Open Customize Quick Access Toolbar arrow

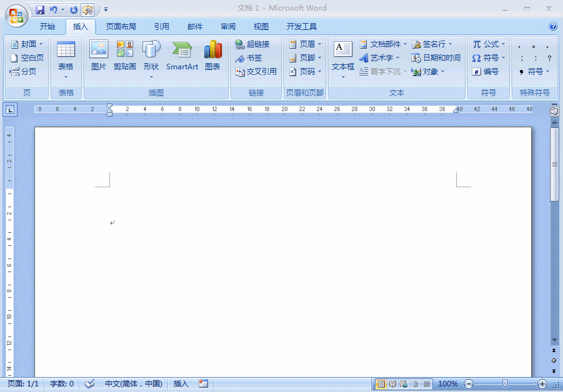click(106, 10)
